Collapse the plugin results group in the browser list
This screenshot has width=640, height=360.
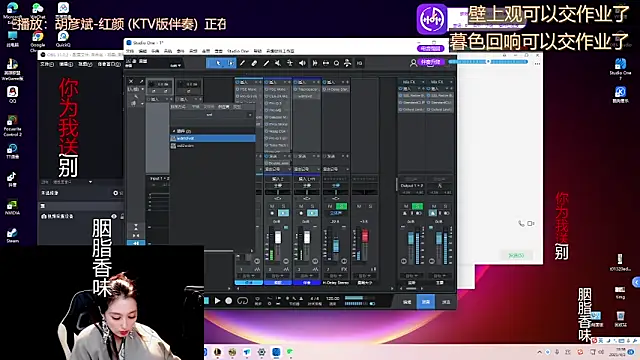tap(174, 131)
